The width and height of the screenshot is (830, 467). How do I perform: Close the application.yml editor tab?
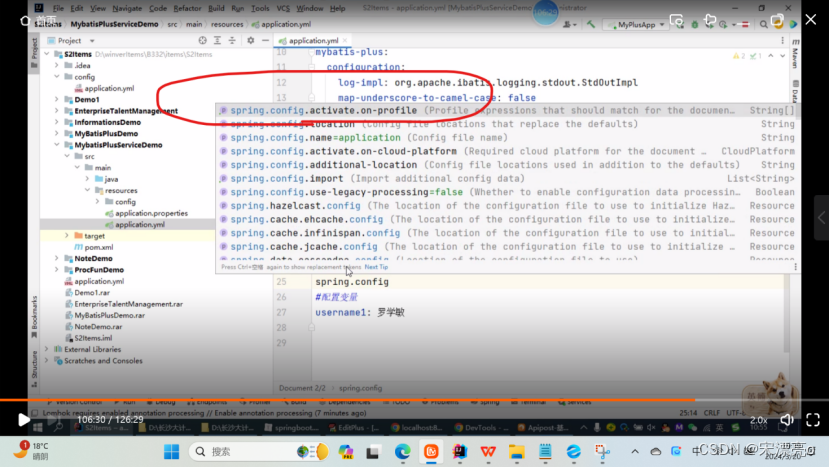348,41
